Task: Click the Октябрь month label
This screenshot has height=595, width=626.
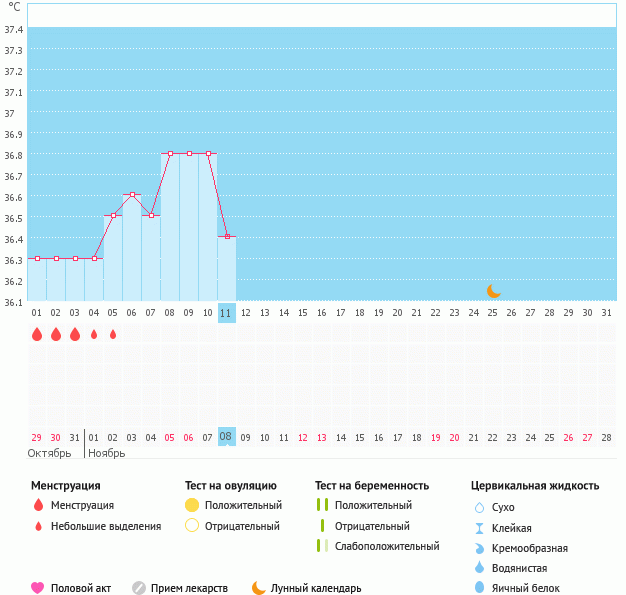Action: click(x=49, y=453)
